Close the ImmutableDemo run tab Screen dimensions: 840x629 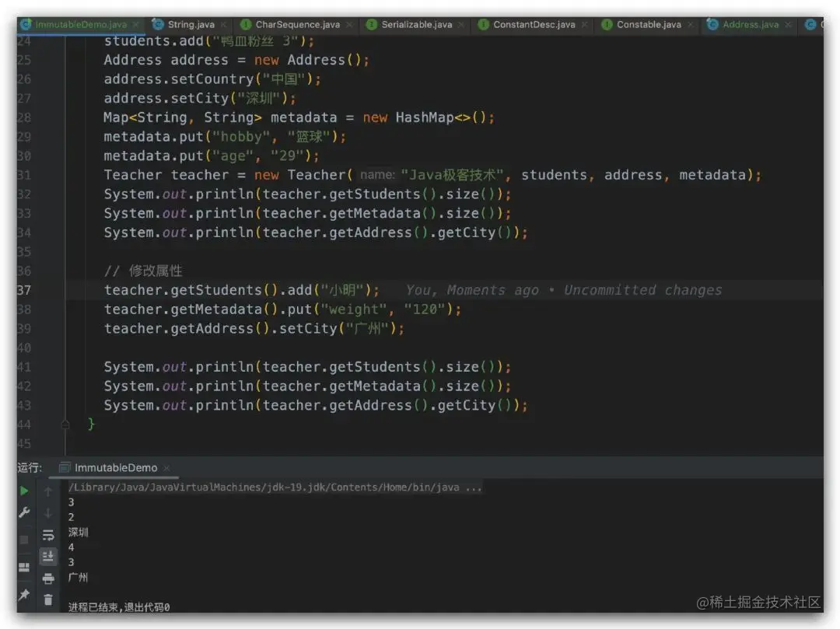pos(166,468)
